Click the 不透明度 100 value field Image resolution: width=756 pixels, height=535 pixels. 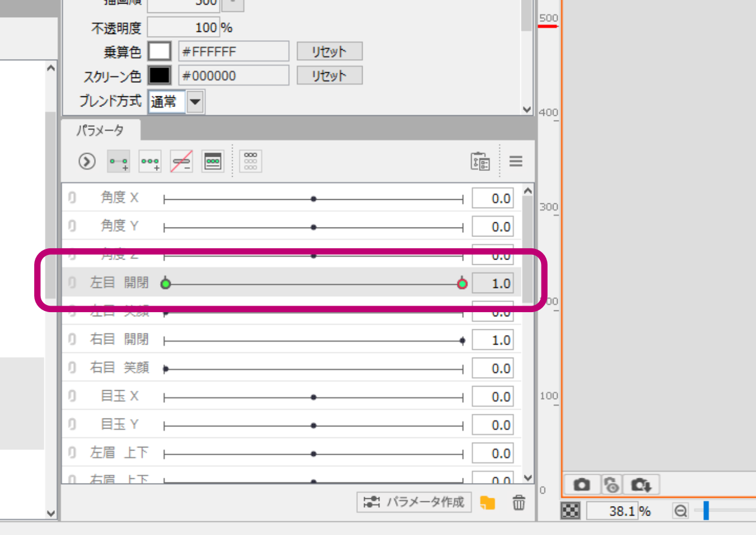(x=183, y=27)
